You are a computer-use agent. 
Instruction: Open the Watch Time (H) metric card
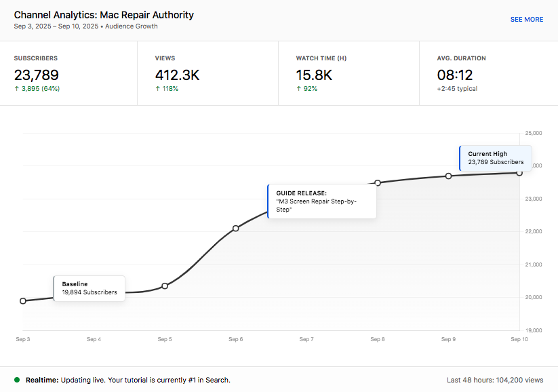point(348,73)
